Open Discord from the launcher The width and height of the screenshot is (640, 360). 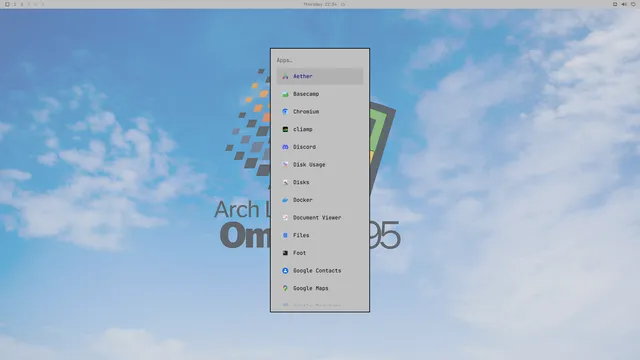pyautogui.click(x=320, y=147)
